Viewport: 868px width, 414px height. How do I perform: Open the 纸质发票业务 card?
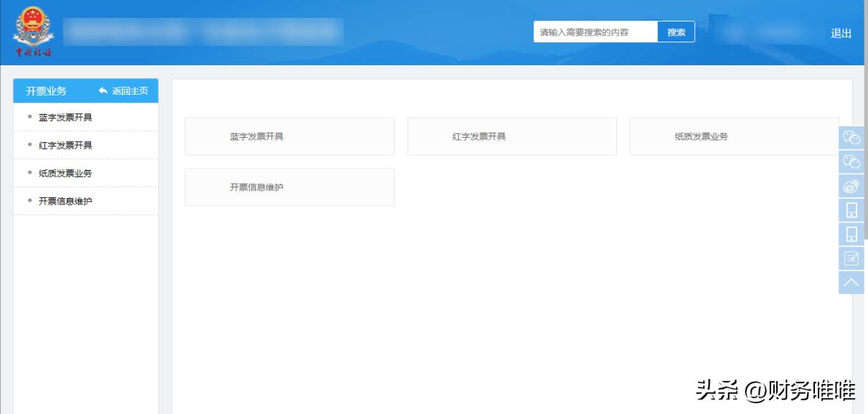tap(735, 135)
